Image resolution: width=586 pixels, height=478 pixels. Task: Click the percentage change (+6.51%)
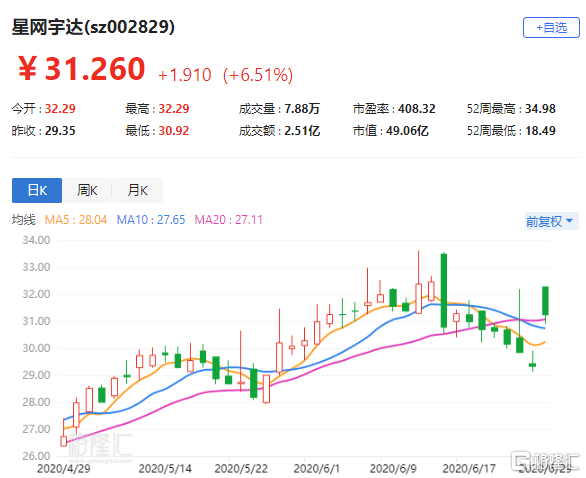click(x=258, y=75)
